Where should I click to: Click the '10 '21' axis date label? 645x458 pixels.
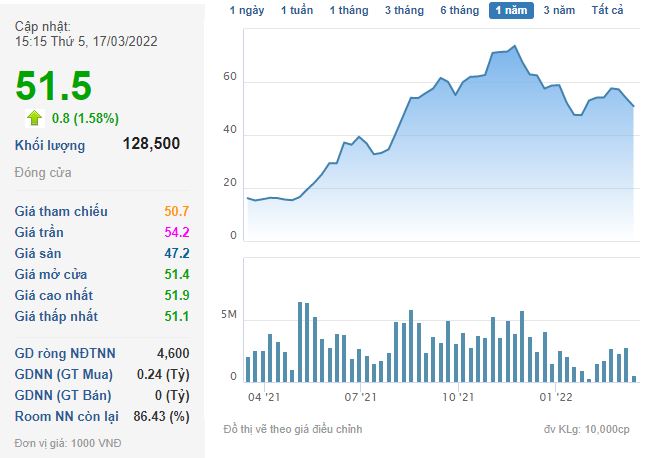pos(459,397)
